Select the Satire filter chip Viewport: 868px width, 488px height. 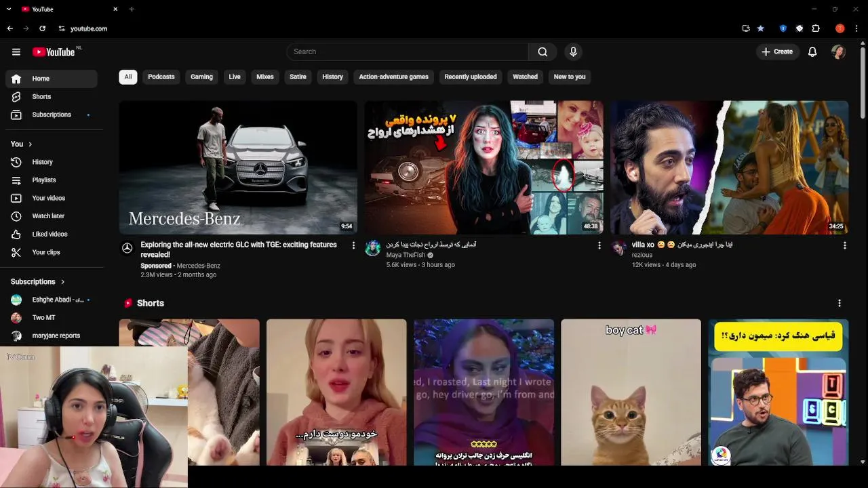pyautogui.click(x=298, y=77)
